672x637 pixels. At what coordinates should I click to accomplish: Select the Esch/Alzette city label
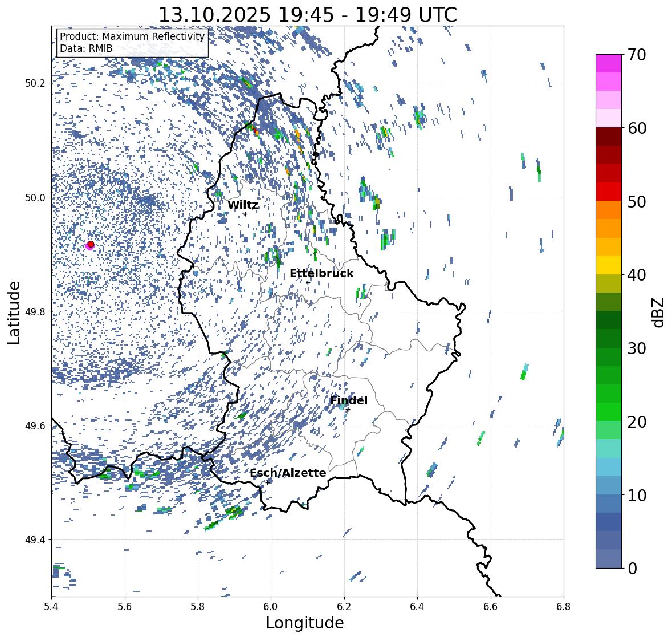click(288, 473)
